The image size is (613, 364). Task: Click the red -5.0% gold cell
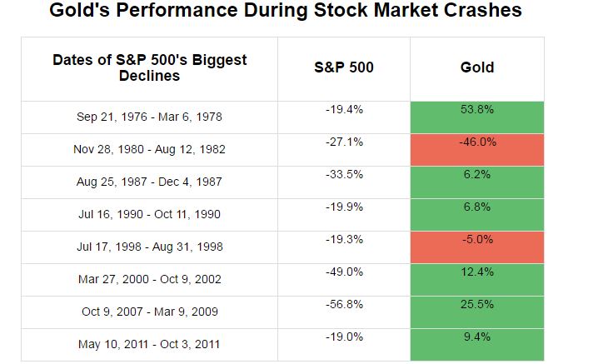coord(477,247)
